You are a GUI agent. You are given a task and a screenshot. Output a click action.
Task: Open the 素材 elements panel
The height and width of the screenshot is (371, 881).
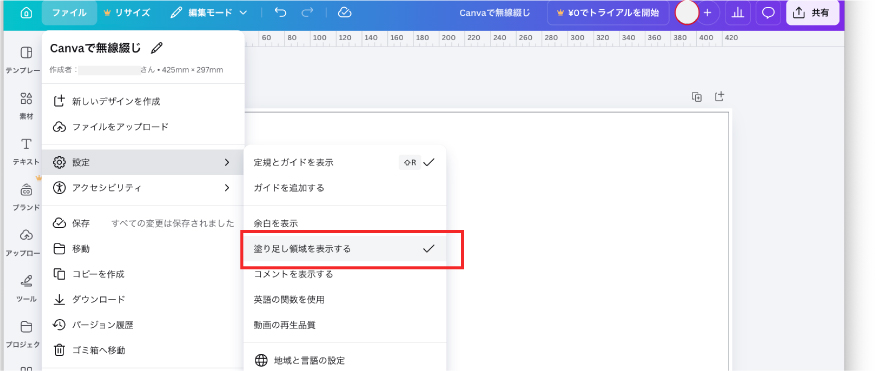click(26, 106)
